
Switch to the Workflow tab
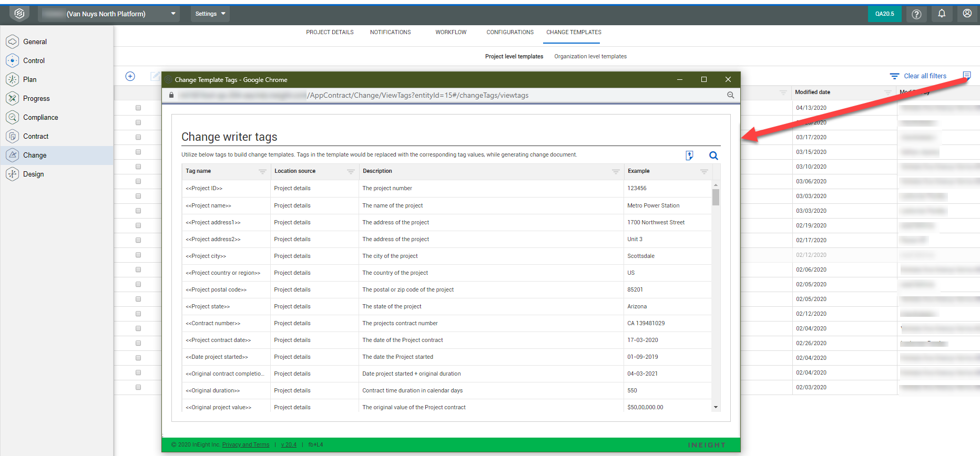[451, 32]
